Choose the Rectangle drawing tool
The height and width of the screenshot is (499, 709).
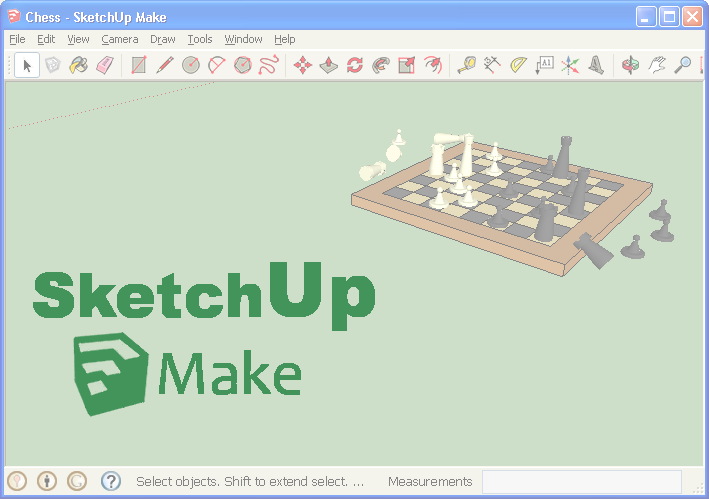click(x=138, y=65)
